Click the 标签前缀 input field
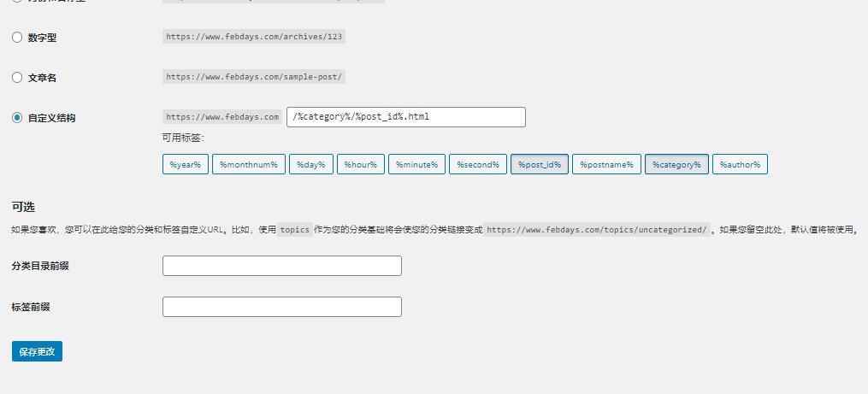The width and height of the screenshot is (868, 394). [x=281, y=307]
